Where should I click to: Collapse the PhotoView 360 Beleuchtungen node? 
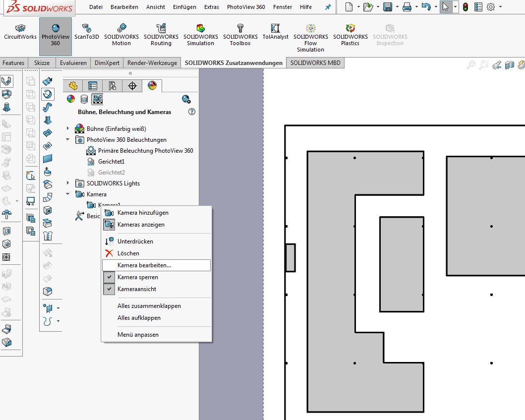click(68, 140)
